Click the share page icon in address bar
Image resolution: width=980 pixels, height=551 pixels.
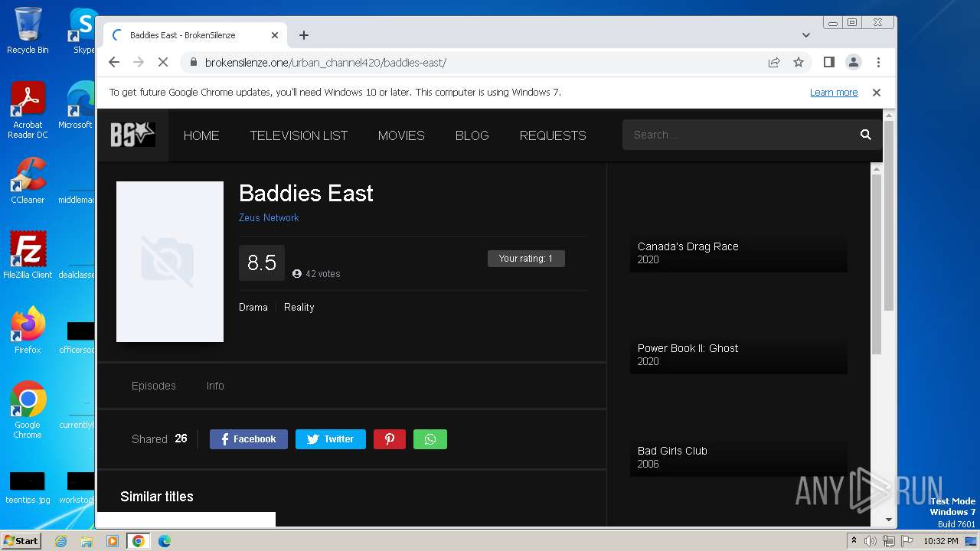(774, 63)
